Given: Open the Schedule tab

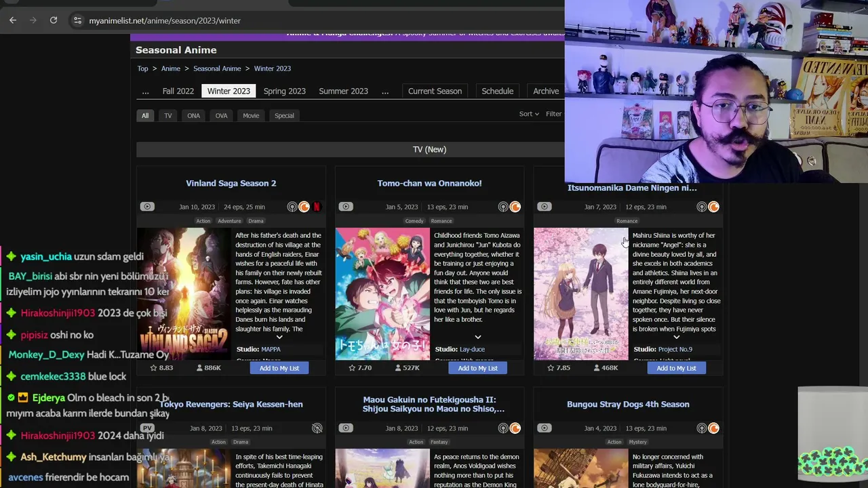Looking at the screenshot, I should [x=497, y=91].
